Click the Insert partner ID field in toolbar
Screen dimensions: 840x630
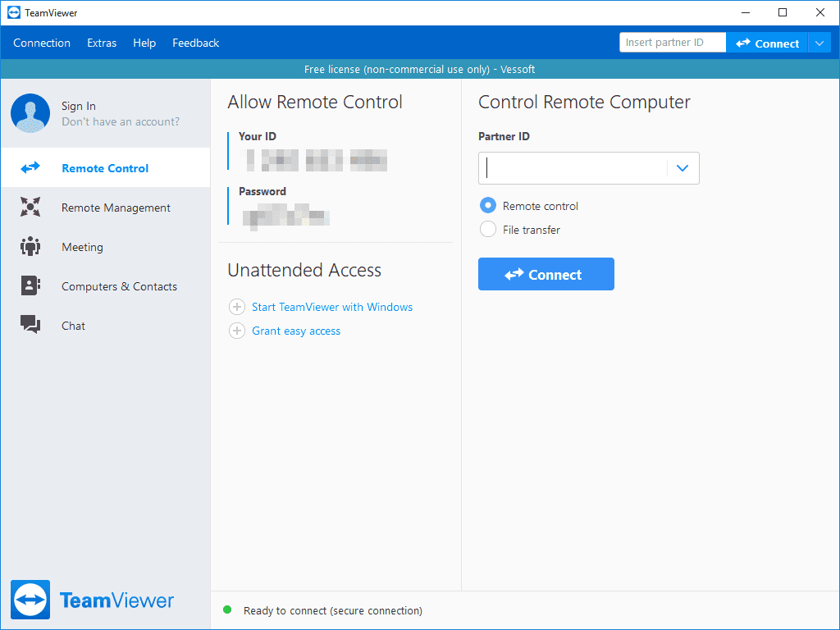coord(673,43)
